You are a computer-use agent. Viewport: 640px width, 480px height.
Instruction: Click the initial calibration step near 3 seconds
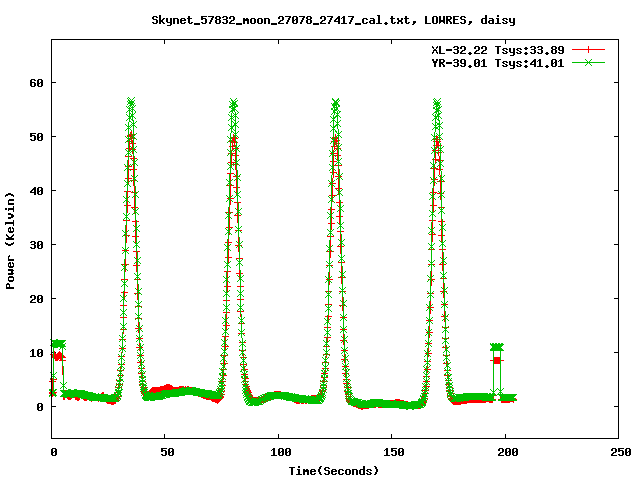point(58,344)
